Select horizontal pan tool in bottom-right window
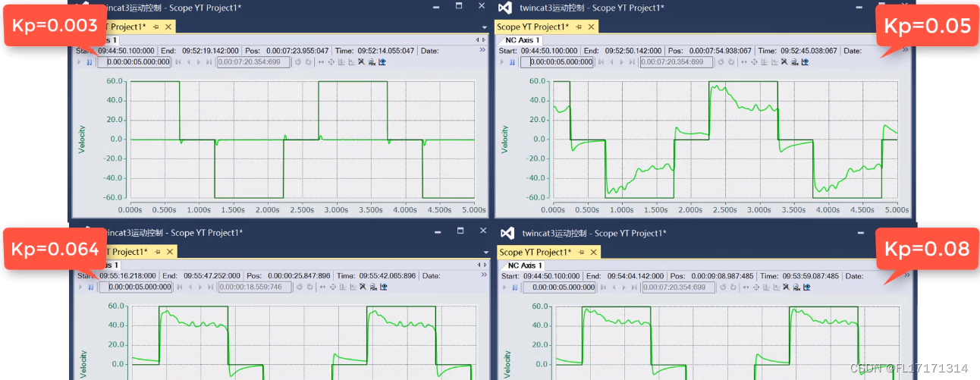The image size is (980, 380). pos(746,287)
